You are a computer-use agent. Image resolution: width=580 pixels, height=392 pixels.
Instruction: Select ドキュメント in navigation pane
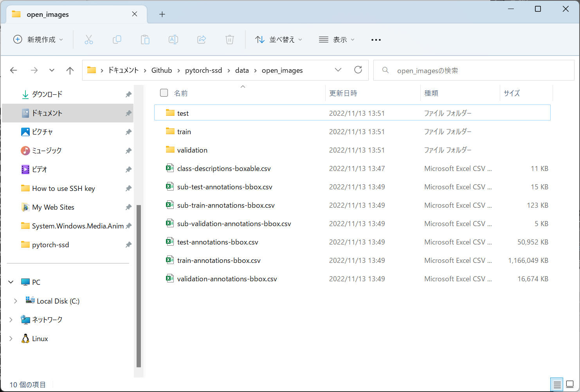[x=68, y=113]
